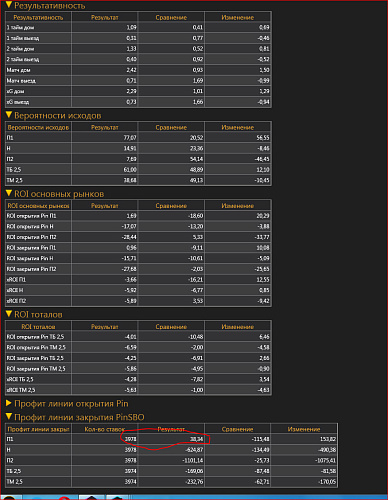The width and height of the screenshot is (388, 500).
Task: Select the 'ROI закрытия Pin ТМ 2,5' row label
Action: click(x=36, y=369)
